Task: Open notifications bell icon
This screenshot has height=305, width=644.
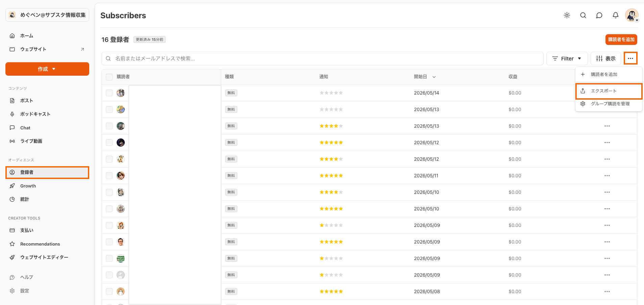Action: click(x=616, y=15)
